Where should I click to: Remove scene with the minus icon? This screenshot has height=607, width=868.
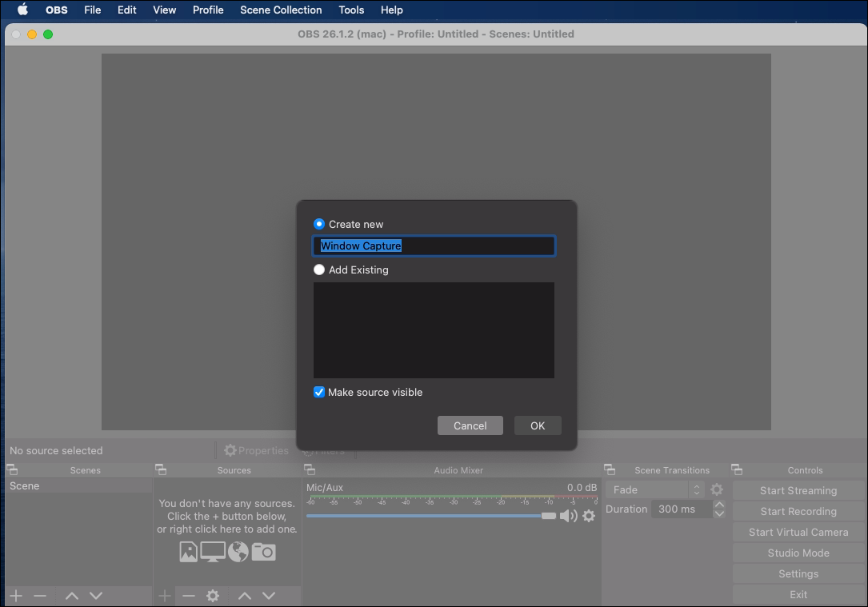click(x=40, y=596)
